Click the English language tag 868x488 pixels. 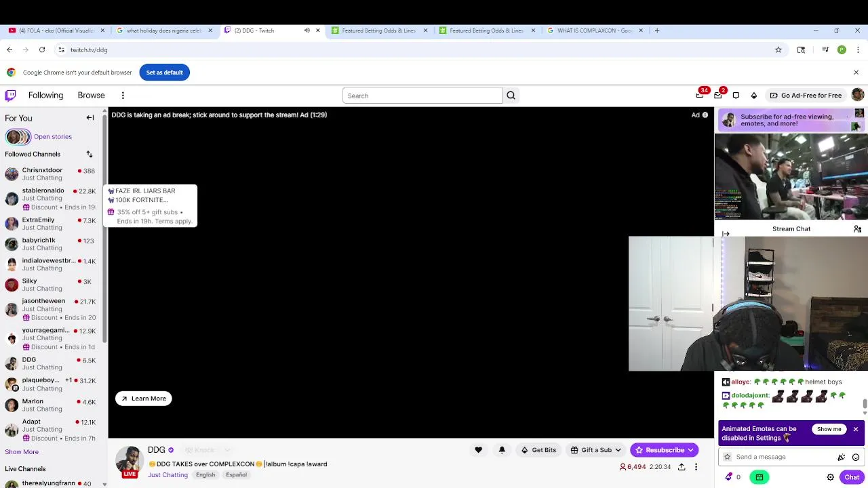(x=205, y=475)
